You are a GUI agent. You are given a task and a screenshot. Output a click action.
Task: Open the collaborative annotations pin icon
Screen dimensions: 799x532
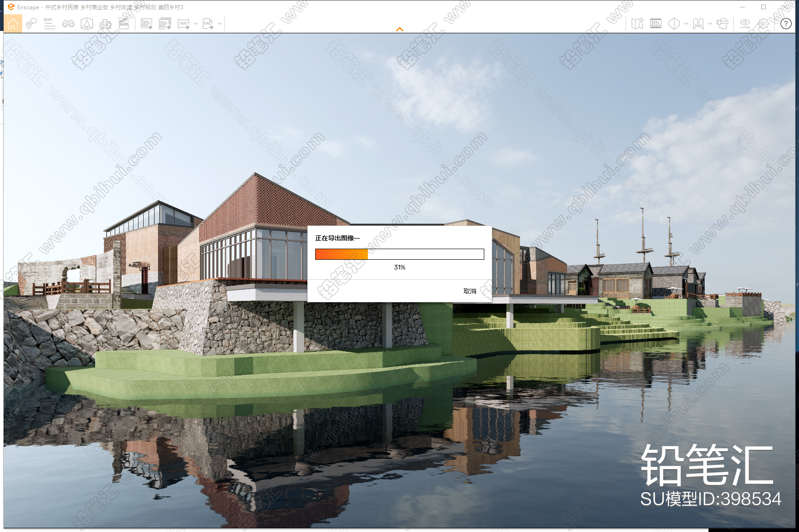point(31,24)
